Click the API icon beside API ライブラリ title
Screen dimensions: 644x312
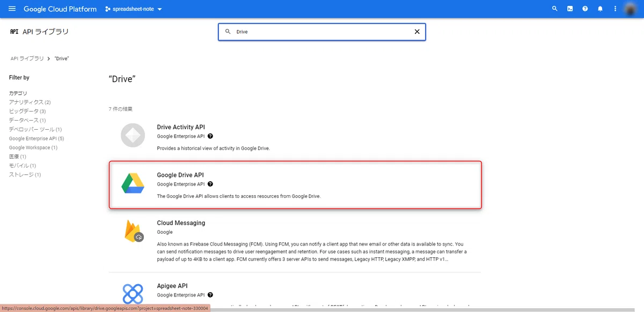[x=14, y=32]
